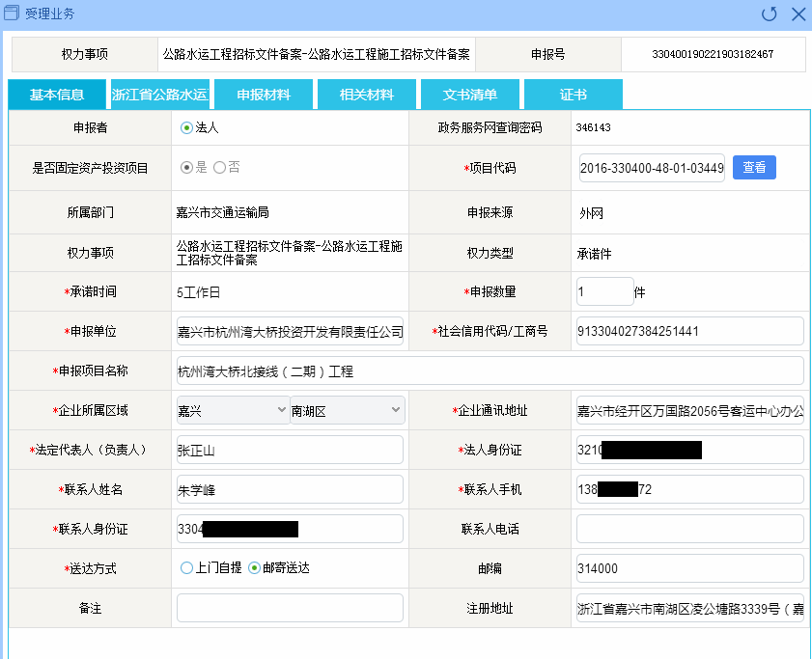Screen dimensions: 812x659
Task: Click the window icon beside 受理业务 title
Action: tap(13, 14)
